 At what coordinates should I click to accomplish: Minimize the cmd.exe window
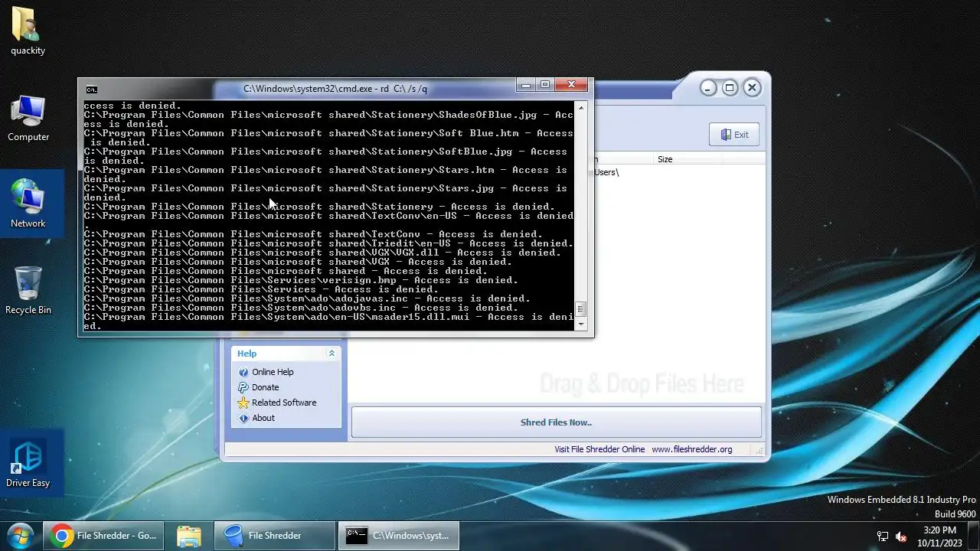(x=525, y=85)
